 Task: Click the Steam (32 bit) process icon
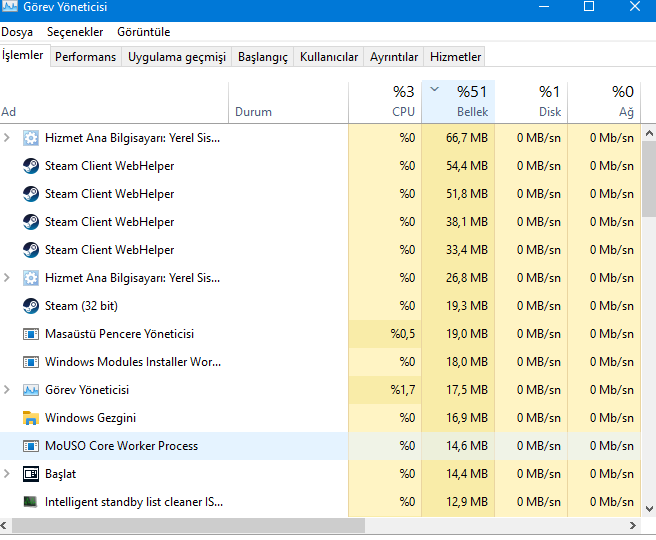click(x=30, y=306)
